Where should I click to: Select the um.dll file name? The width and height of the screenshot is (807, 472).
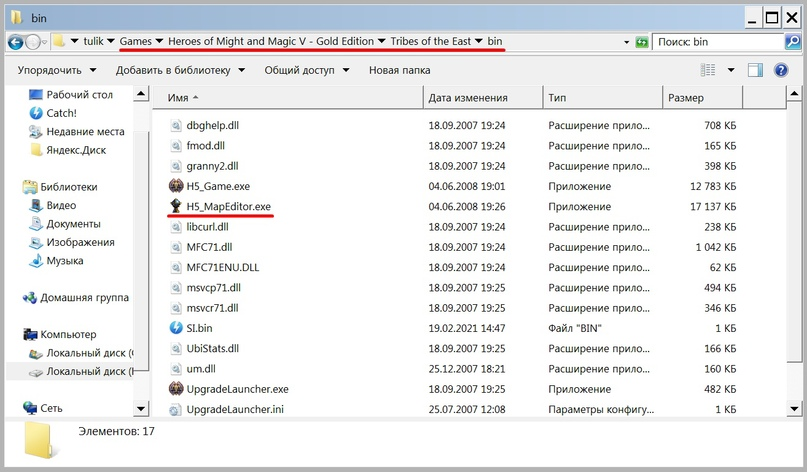[x=201, y=369]
